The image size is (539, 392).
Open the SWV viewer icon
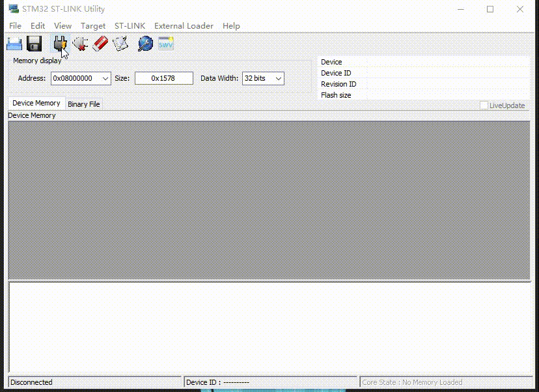click(166, 44)
